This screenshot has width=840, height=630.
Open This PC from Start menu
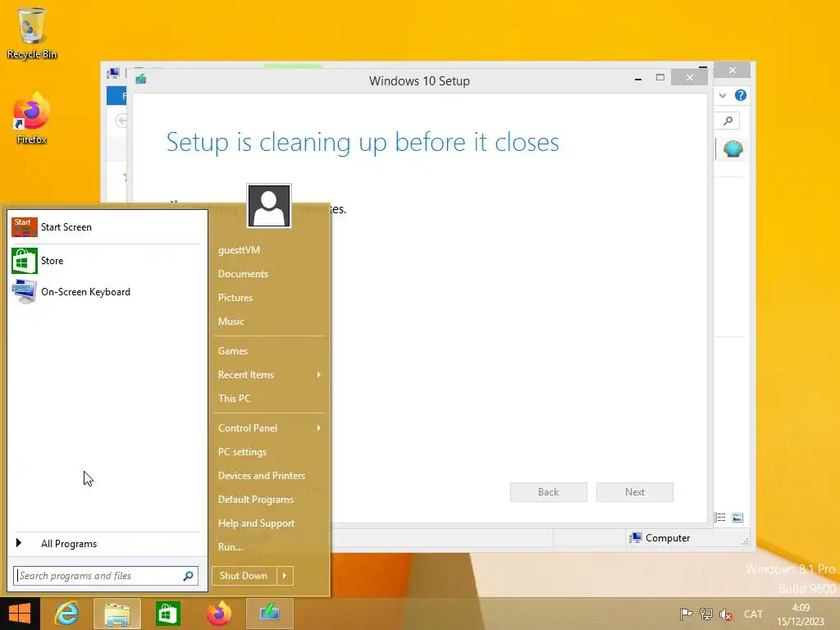pyautogui.click(x=234, y=399)
